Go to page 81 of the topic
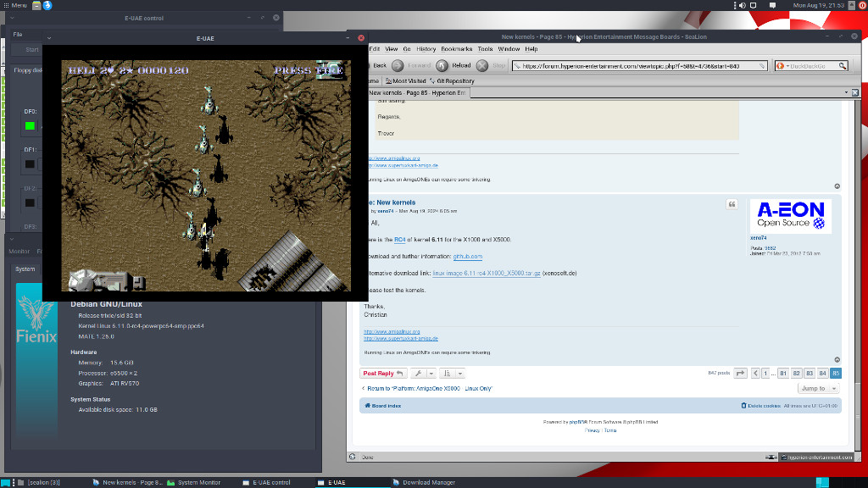 (782, 374)
